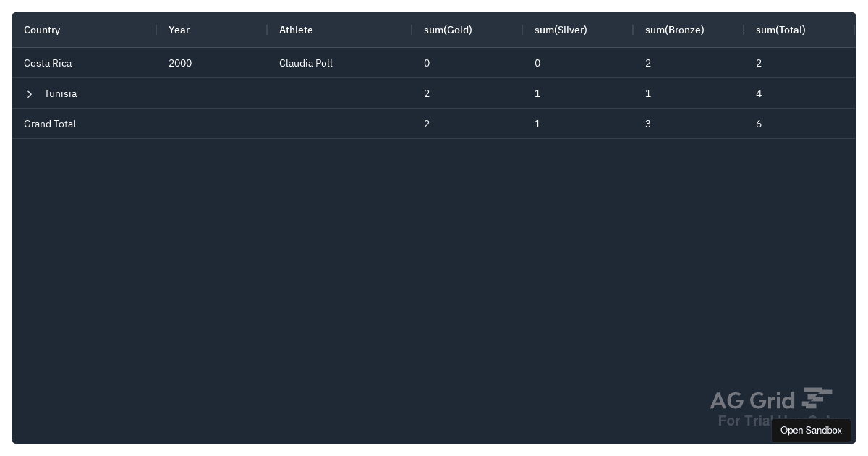Sort by sum(Gold) column header
This screenshot has width=868, height=456.
(x=448, y=30)
